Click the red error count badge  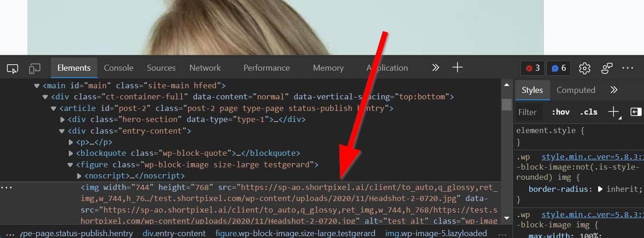click(532, 68)
